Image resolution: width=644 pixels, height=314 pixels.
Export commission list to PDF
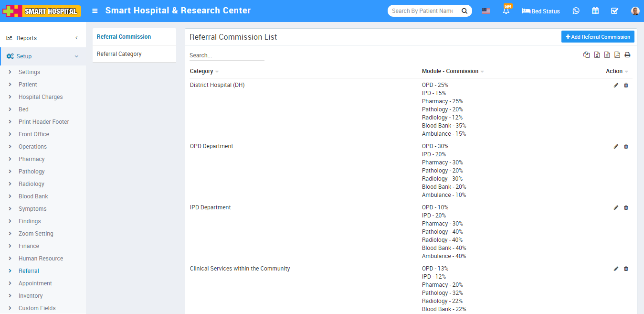(x=617, y=55)
